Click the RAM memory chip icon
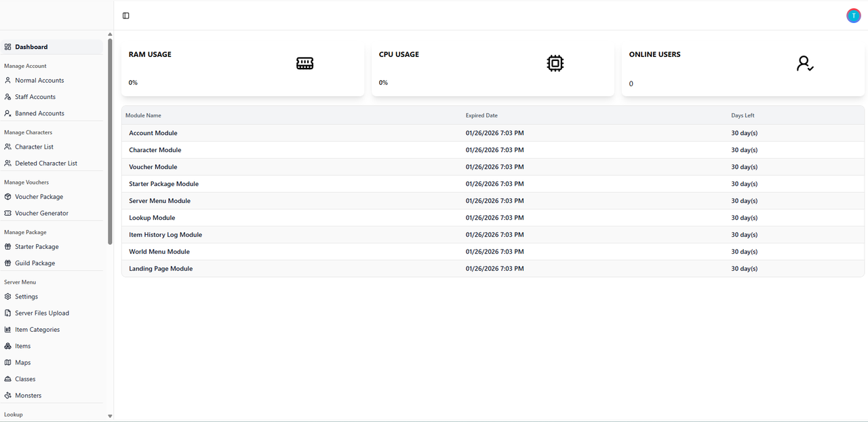This screenshot has width=868, height=422. pos(305,63)
